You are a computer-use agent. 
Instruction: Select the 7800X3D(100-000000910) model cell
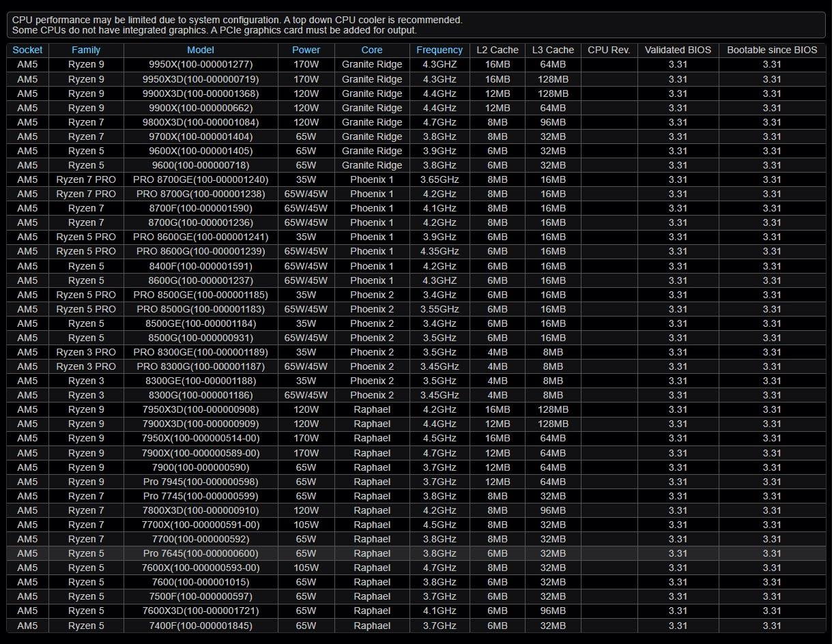pos(201,510)
